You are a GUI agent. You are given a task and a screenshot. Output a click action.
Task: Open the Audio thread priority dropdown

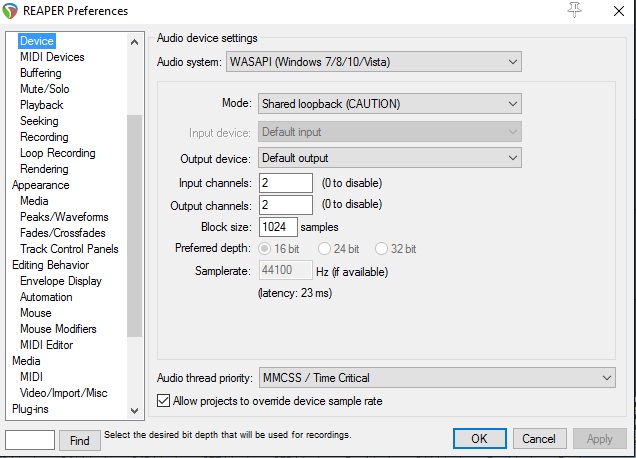436,378
